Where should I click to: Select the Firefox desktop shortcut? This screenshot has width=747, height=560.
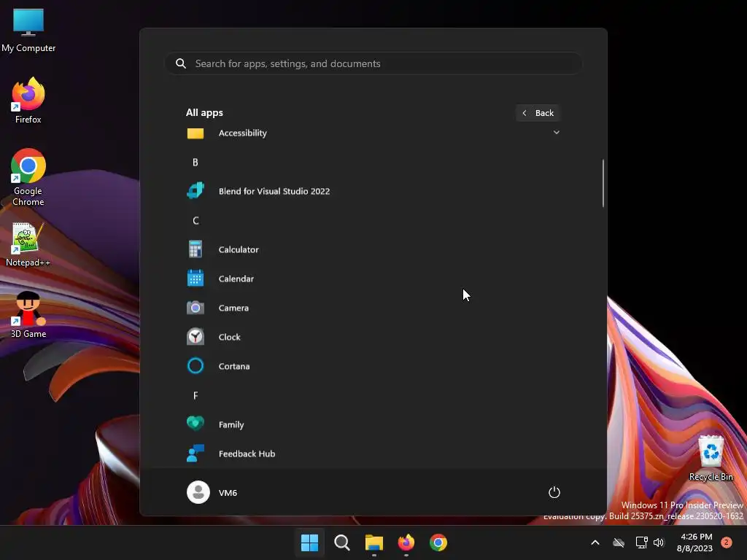28,101
